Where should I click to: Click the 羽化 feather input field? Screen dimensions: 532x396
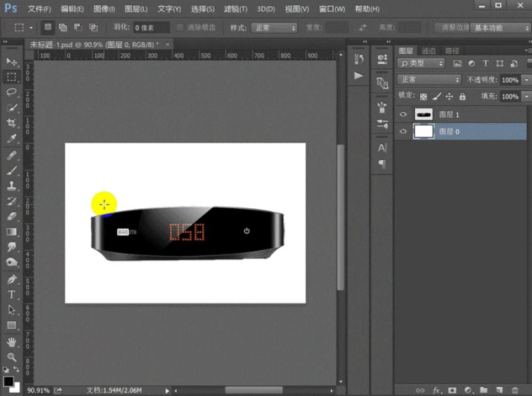[150, 28]
